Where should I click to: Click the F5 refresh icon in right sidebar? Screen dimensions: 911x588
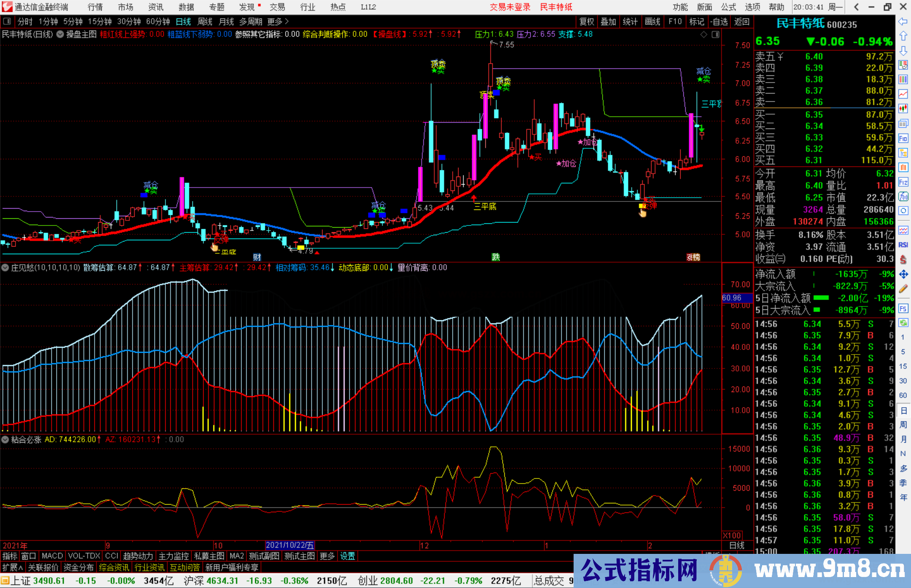tap(903, 308)
